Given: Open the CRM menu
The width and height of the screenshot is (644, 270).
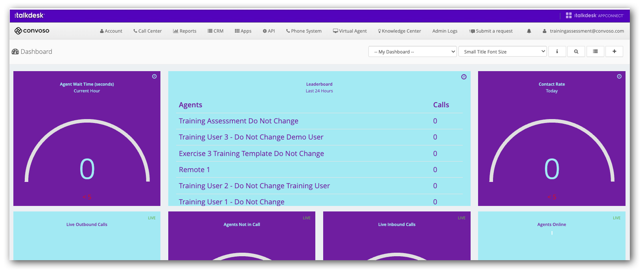Looking at the screenshot, I should coord(215,31).
